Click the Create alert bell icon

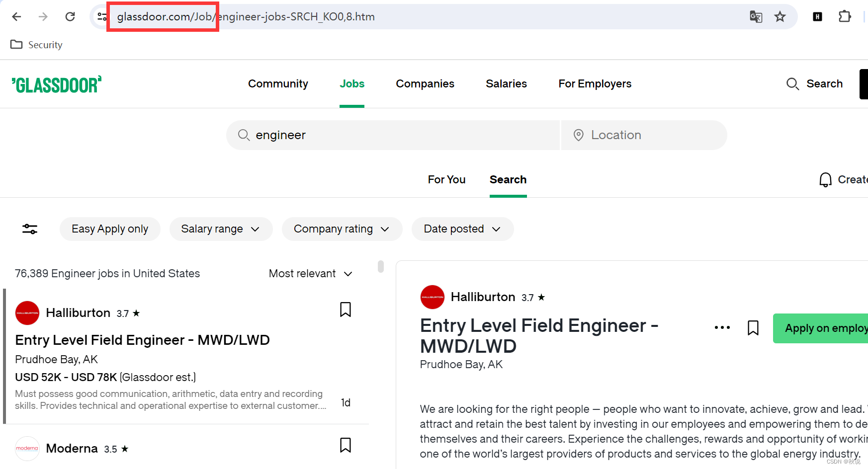(825, 180)
